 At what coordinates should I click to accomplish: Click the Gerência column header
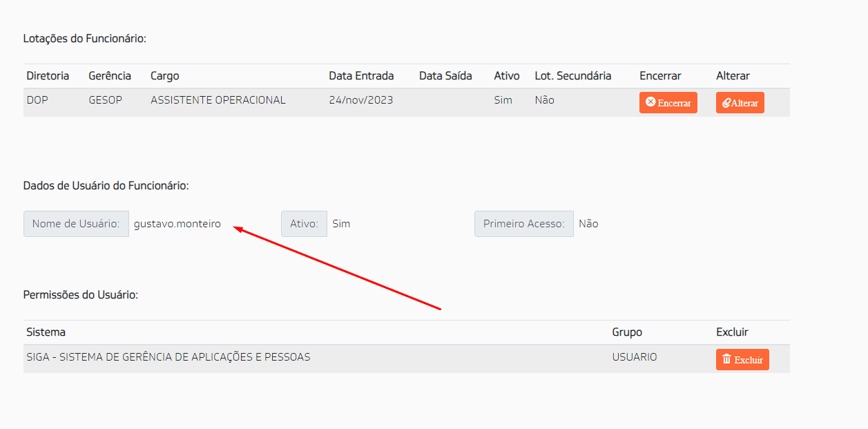point(110,76)
